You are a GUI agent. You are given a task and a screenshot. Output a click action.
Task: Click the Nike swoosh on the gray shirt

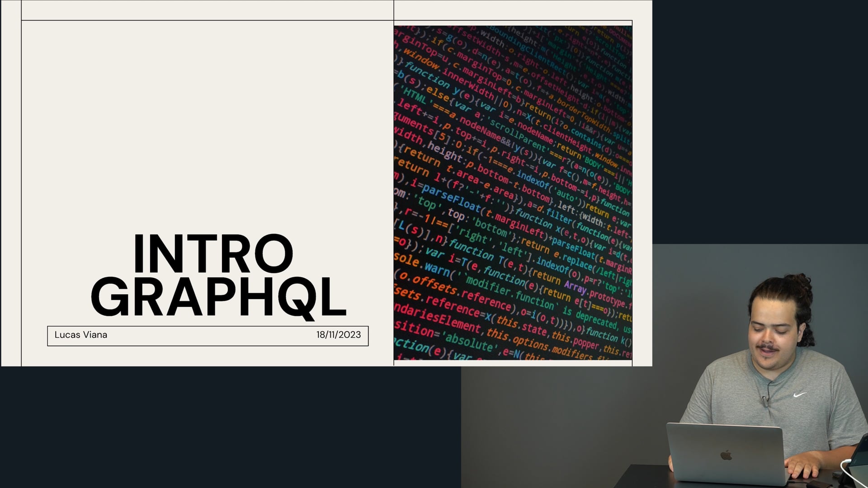click(x=800, y=394)
